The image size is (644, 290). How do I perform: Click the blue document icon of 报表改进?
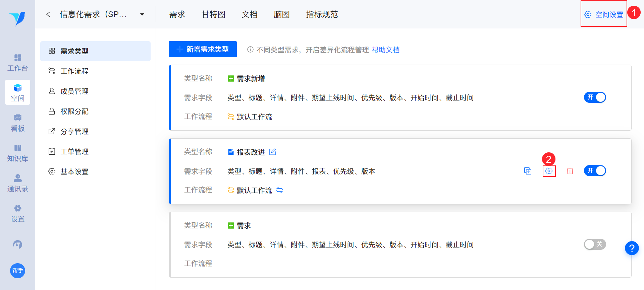pyautogui.click(x=231, y=152)
